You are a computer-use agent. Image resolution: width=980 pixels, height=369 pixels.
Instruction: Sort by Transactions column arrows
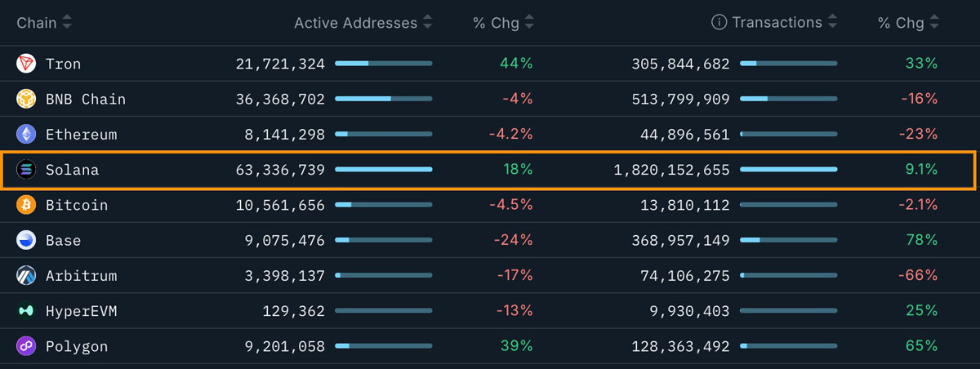(x=832, y=23)
